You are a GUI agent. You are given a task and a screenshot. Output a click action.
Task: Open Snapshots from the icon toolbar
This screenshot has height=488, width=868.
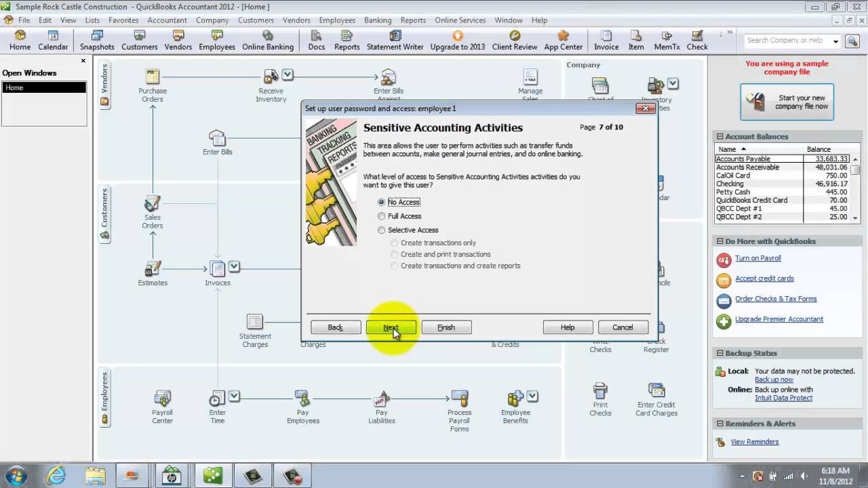(x=97, y=40)
